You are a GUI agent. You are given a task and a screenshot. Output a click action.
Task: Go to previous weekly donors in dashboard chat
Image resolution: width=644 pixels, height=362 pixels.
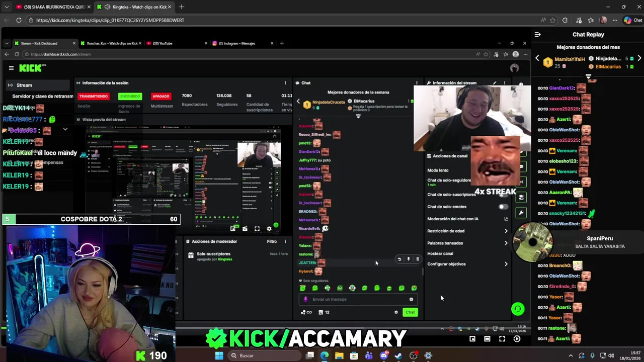(x=298, y=102)
